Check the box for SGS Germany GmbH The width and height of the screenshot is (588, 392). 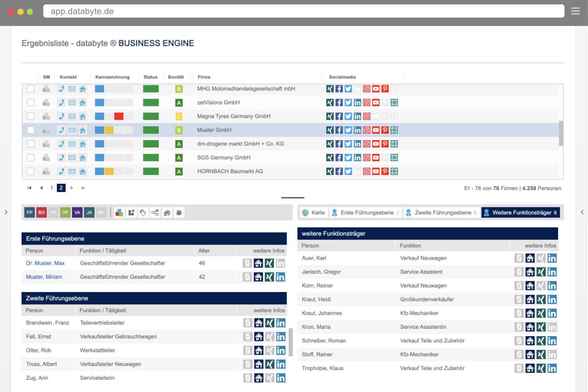coord(31,157)
